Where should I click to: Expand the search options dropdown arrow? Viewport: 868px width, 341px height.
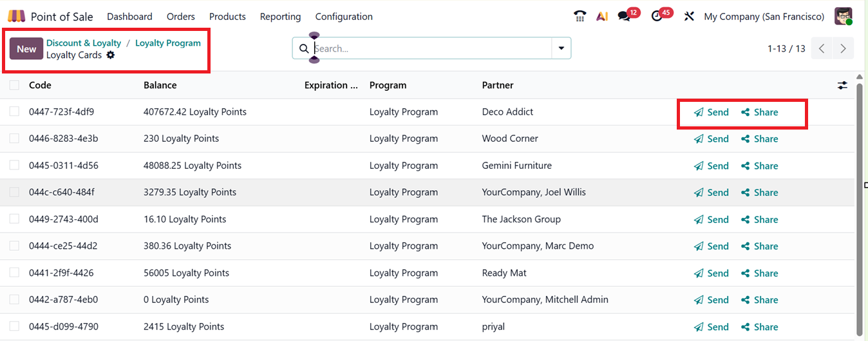coord(561,48)
